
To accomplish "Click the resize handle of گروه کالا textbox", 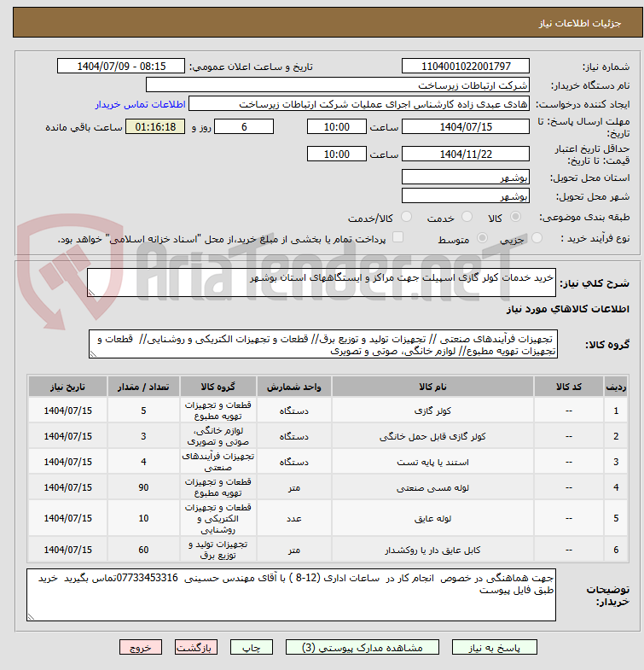I will [93, 354].
